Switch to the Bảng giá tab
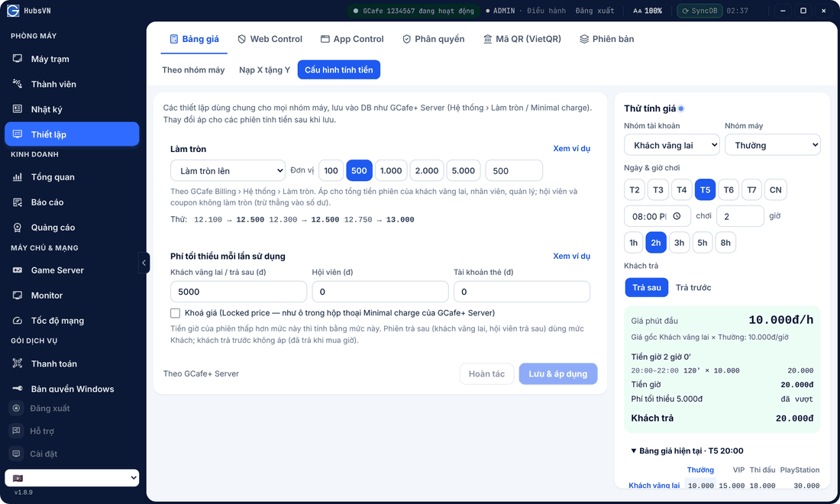The image size is (840, 504). (194, 39)
